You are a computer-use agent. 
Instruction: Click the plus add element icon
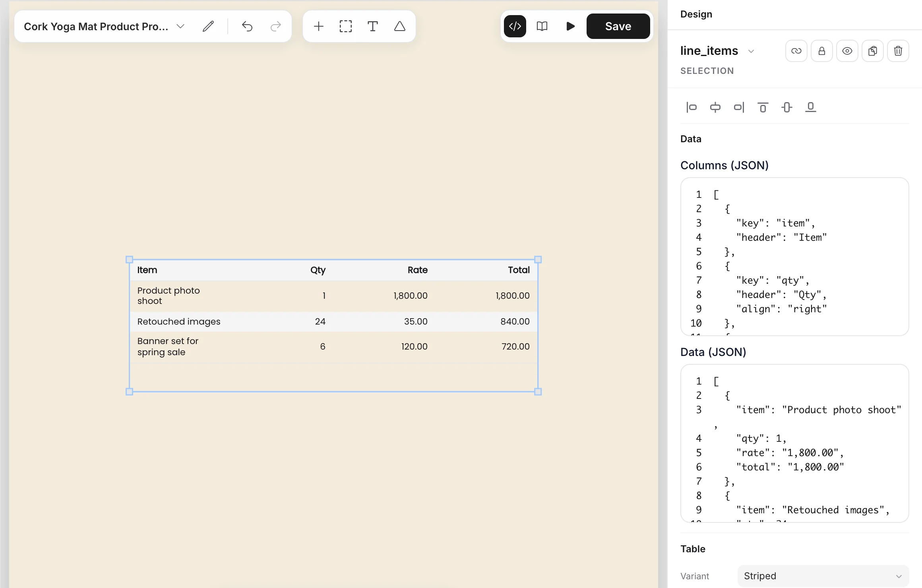coord(319,26)
